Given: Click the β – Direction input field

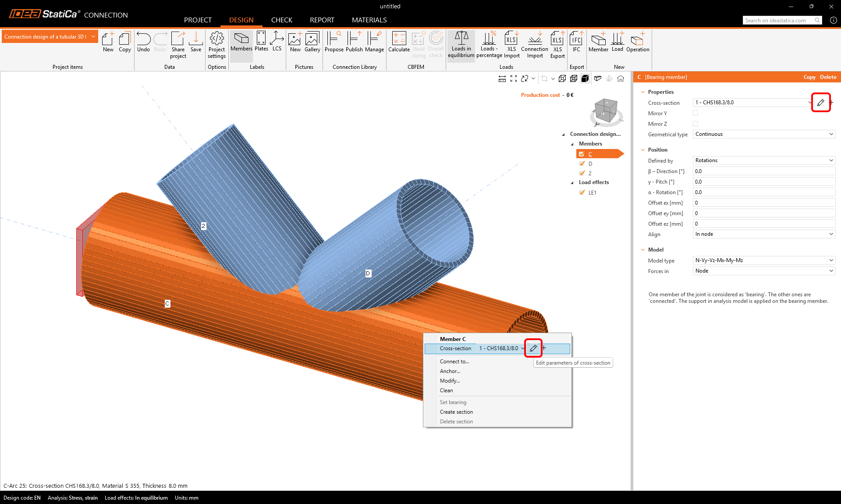Looking at the screenshot, I should pyautogui.click(x=764, y=171).
